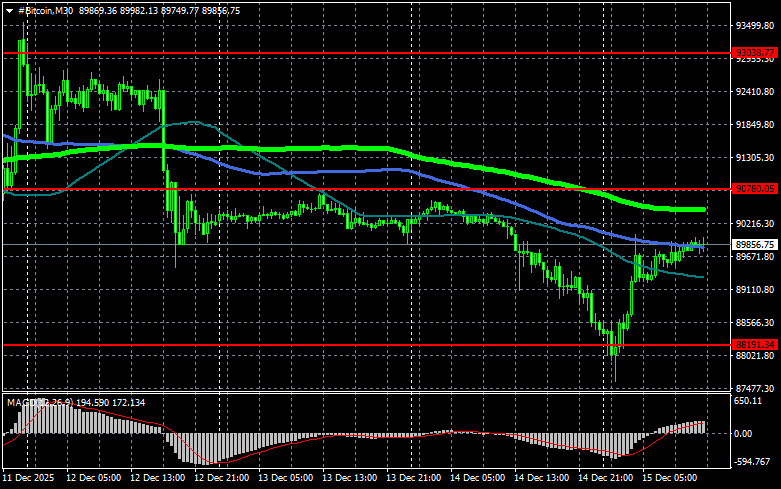Click the -594.767 MACD scale value
Image resolution: width=781 pixels, height=489 pixels.
(752, 462)
